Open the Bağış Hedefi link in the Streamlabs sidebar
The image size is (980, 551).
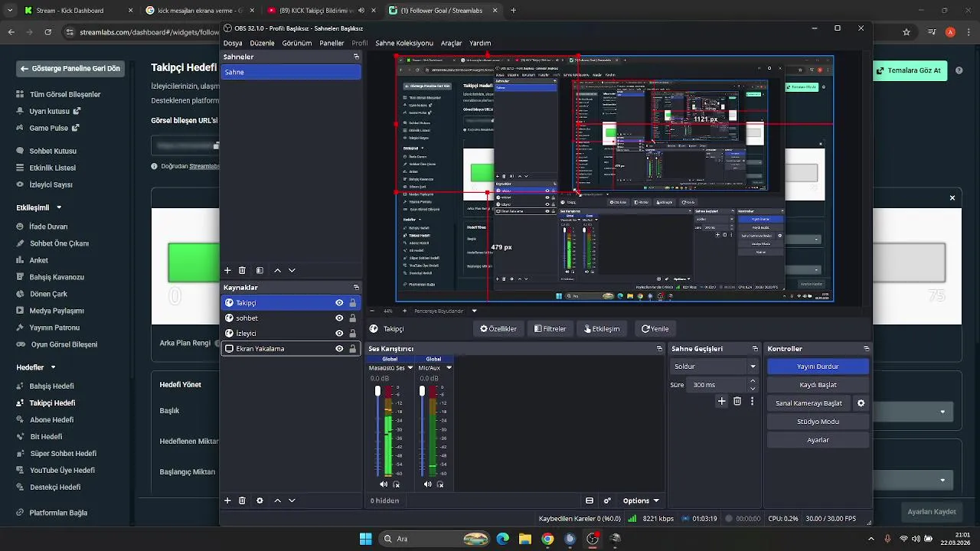[51, 386]
